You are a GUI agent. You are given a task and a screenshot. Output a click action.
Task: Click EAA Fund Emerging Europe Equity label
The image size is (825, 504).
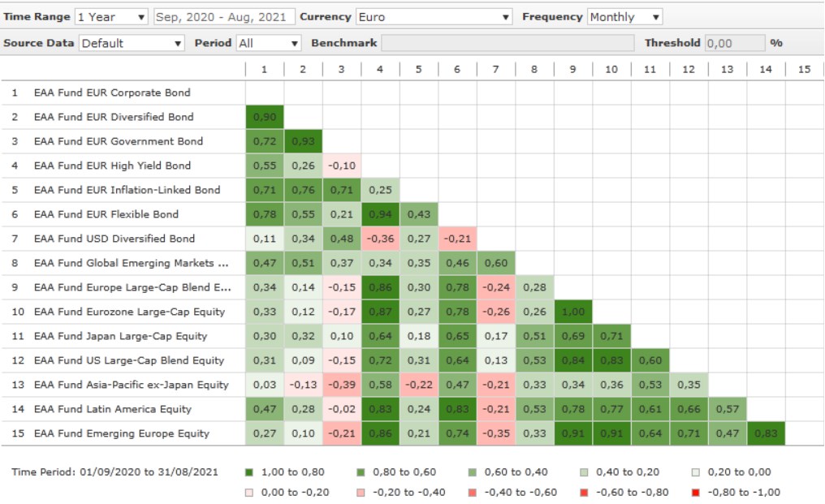click(121, 433)
